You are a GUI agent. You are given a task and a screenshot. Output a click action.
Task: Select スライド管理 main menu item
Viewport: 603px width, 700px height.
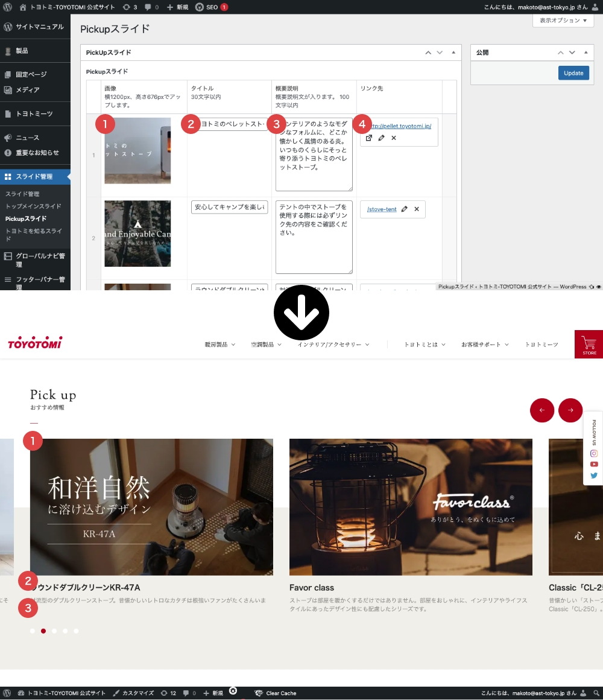tap(35, 176)
